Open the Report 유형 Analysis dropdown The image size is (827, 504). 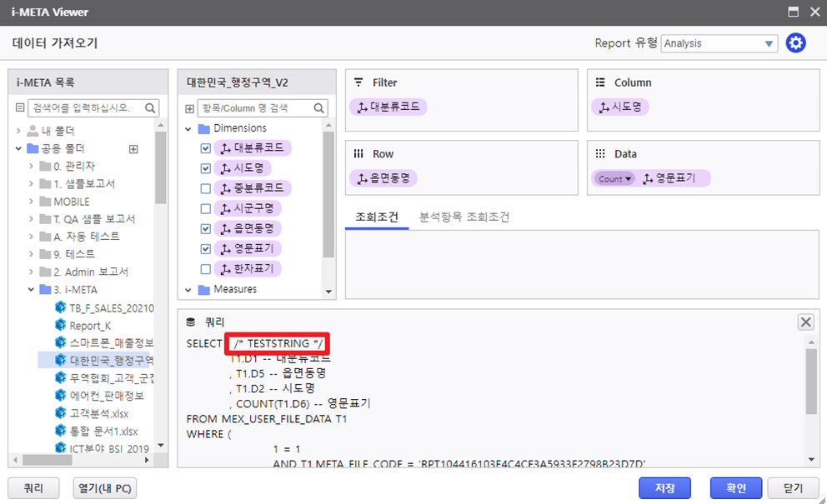click(769, 43)
